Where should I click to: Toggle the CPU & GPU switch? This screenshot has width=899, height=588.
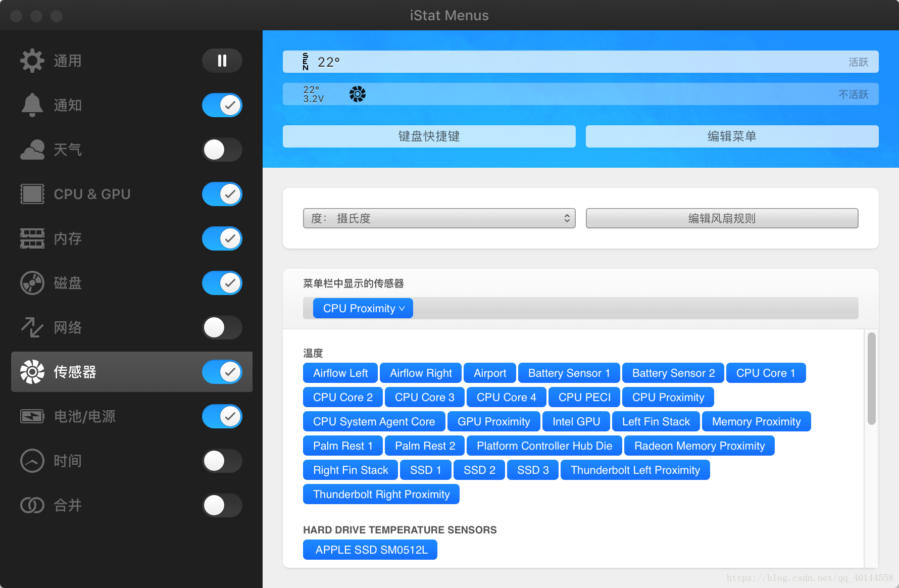tap(222, 194)
